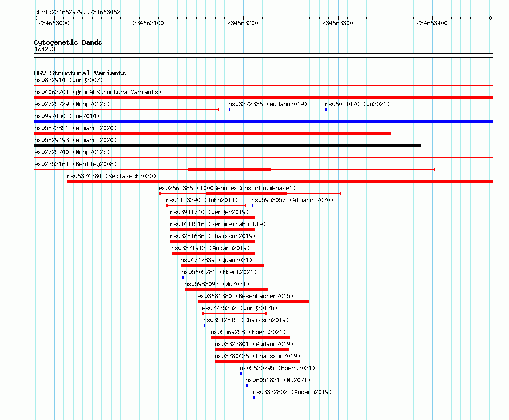509x420 pixels.
Task: Click nsv3542815 (Chaisson2019) label
Action: [246, 320]
